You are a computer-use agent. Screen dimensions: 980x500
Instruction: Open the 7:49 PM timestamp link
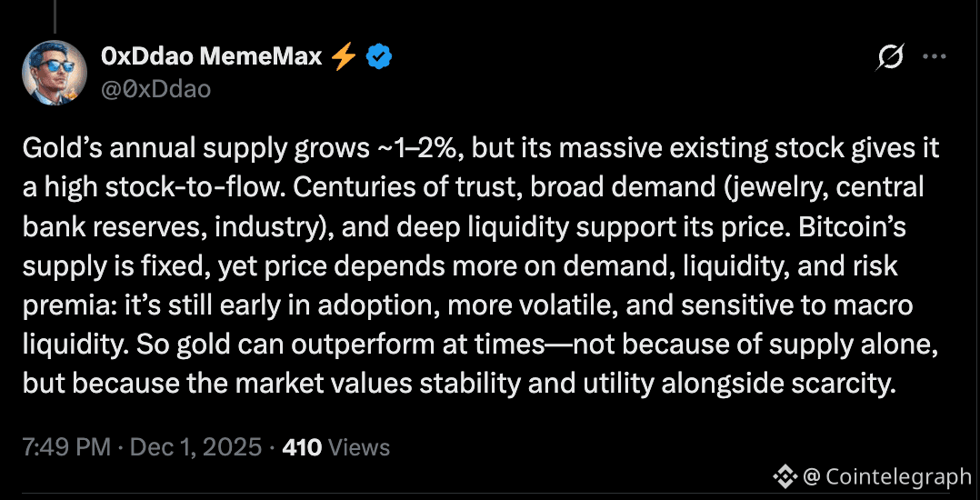[66, 447]
